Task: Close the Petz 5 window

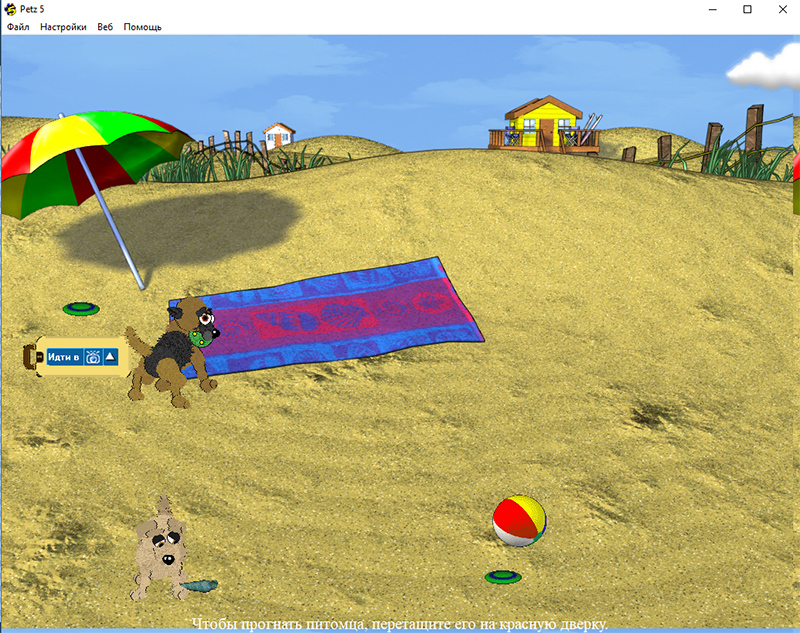Action: [x=783, y=9]
